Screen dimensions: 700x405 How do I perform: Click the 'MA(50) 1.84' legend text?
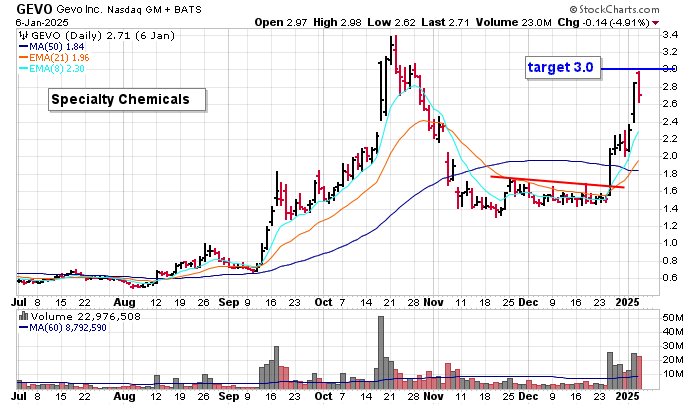point(57,46)
